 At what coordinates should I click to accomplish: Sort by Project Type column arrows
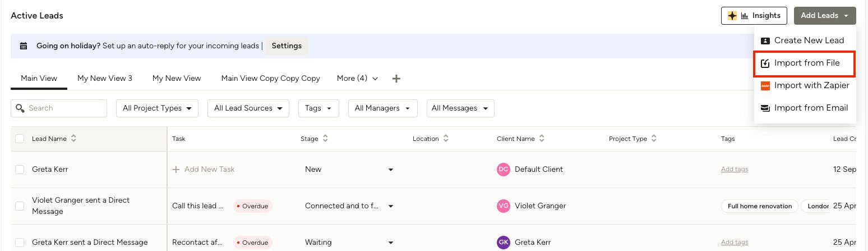pyautogui.click(x=654, y=139)
